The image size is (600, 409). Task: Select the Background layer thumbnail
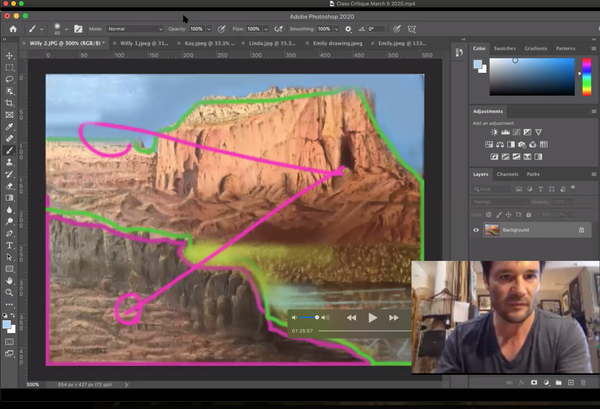pos(492,230)
